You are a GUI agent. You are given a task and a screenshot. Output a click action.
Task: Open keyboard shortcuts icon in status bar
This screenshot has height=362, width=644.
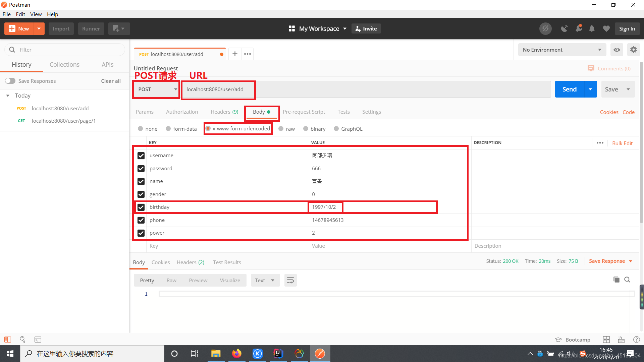click(x=621, y=340)
